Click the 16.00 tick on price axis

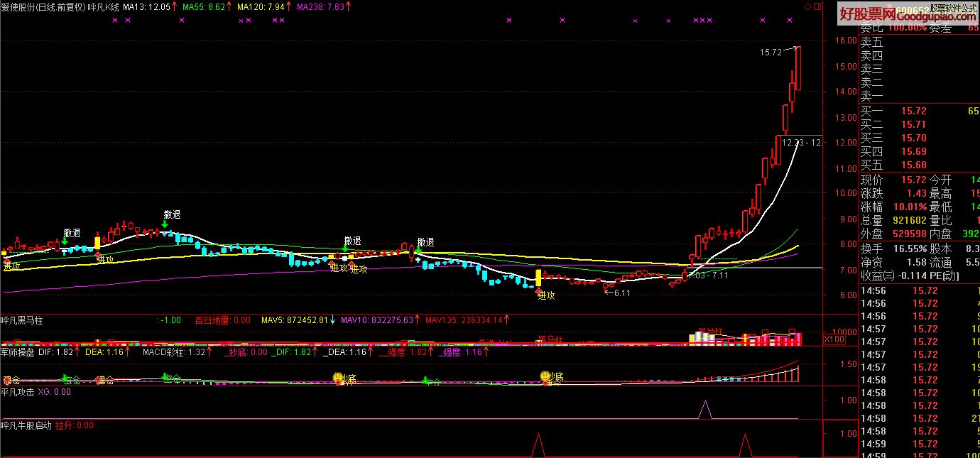pyautogui.click(x=845, y=40)
